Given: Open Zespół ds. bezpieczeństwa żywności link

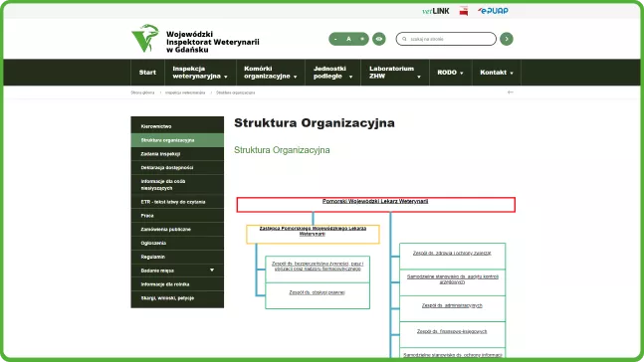Looking at the screenshot, I should click(318, 266).
